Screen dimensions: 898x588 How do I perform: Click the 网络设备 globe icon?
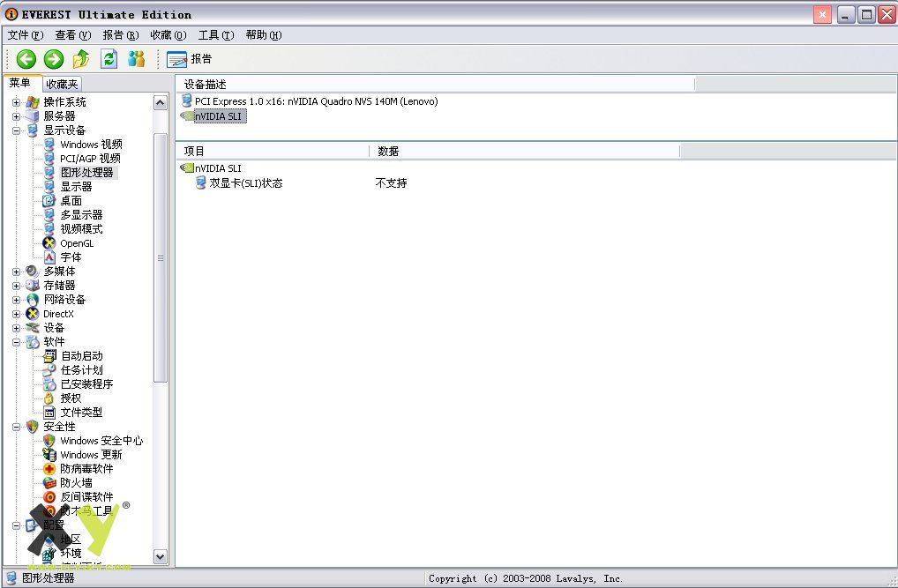coord(33,300)
